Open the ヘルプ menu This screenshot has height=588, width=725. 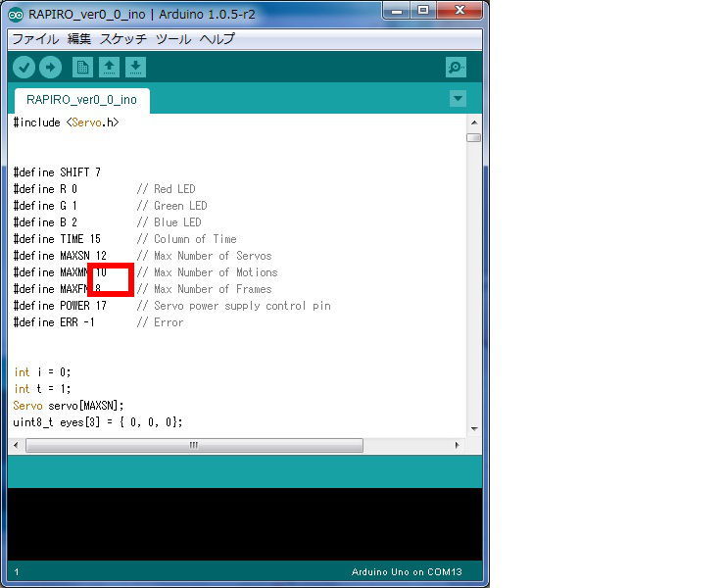[x=217, y=39]
